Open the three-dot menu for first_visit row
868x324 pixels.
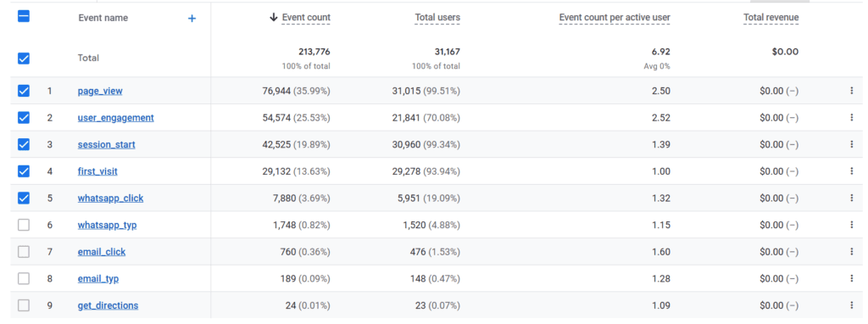tap(851, 171)
